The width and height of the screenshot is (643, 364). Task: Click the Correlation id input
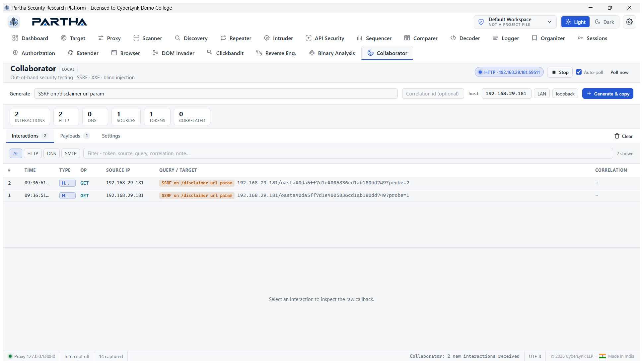[x=433, y=94]
